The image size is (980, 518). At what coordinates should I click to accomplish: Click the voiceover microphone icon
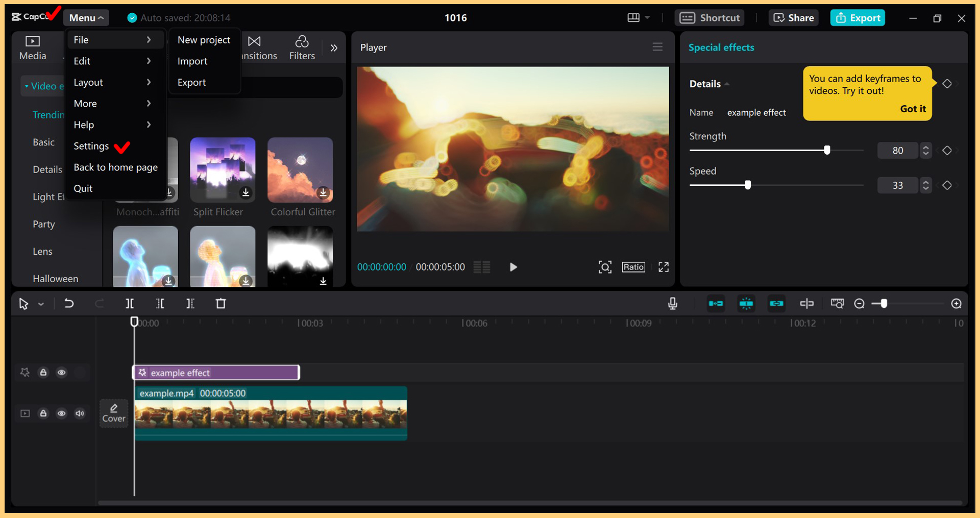[x=673, y=304]
